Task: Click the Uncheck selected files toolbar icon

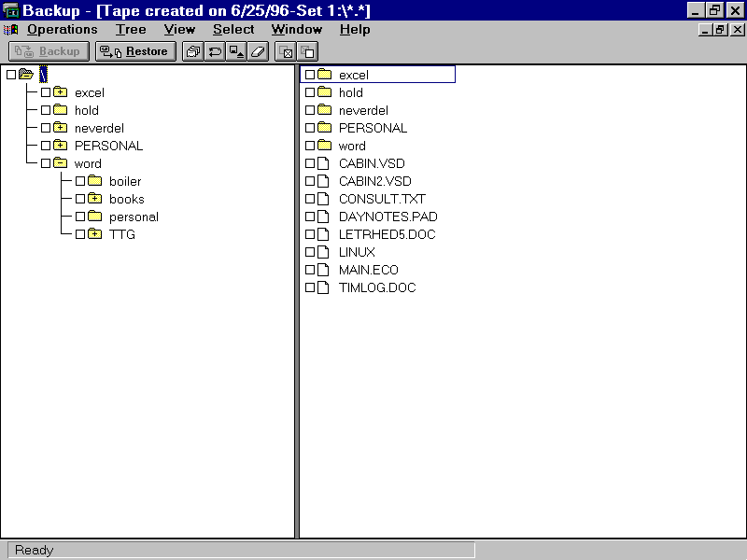Action: tap(307, 52)
